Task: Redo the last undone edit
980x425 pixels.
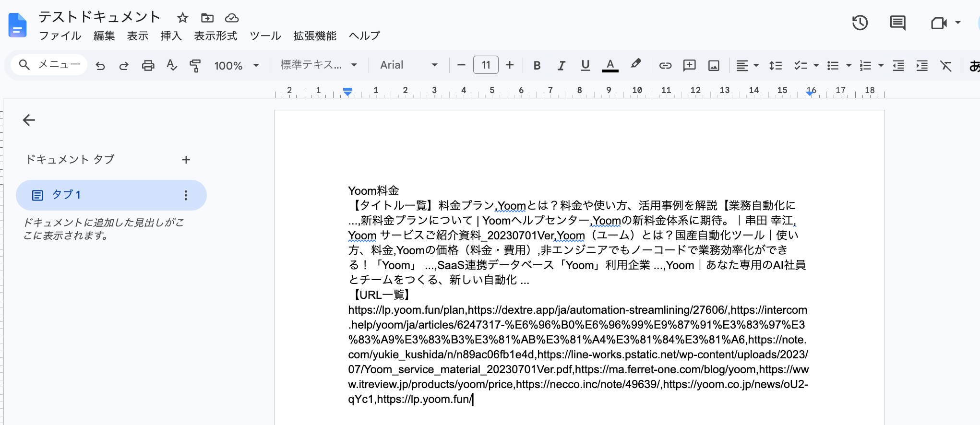Action: (124, 65)
